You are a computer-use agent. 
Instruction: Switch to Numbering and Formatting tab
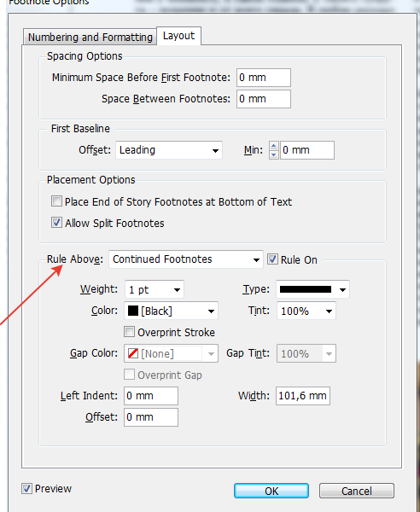coord(90,37)
